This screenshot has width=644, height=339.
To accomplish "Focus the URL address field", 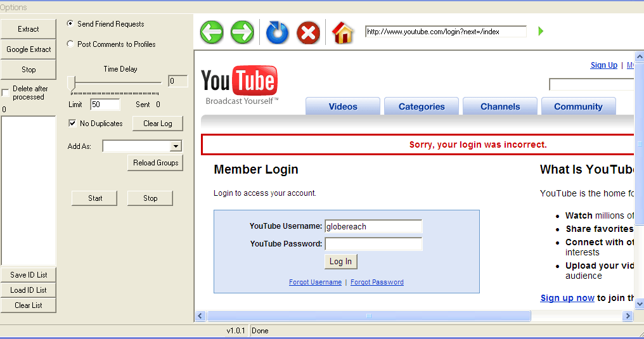I will [x=446, y=32].
